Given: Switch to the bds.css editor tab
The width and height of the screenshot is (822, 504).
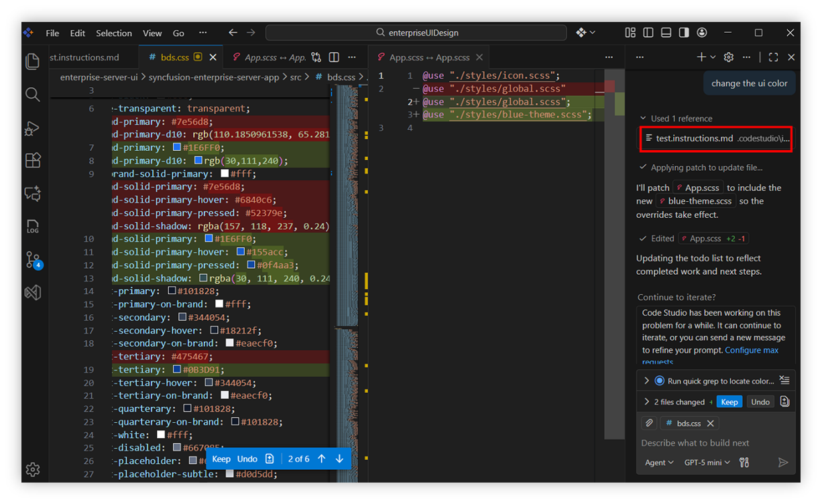Looking at the screenshot, I should 174,58.
